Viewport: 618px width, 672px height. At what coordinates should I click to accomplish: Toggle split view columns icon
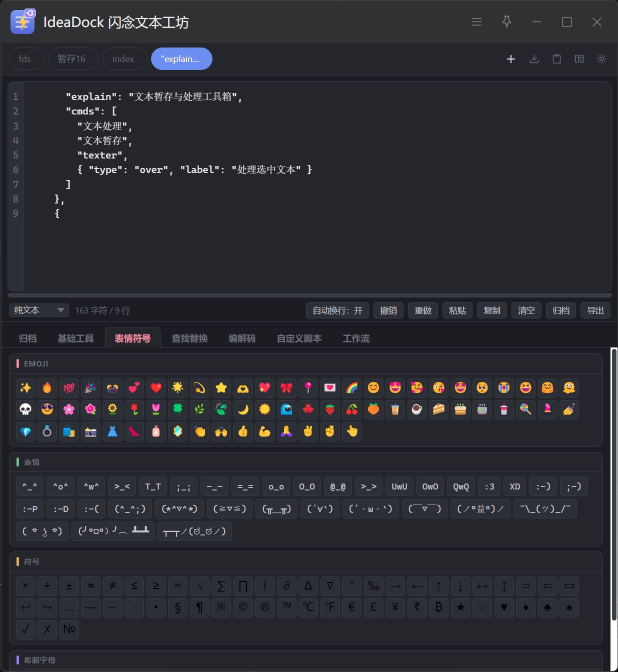579,59
